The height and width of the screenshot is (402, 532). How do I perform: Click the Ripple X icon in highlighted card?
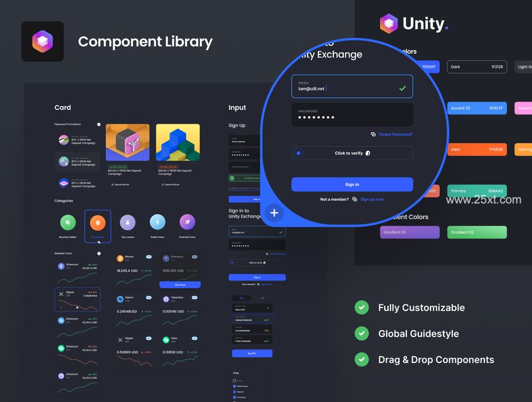tap(61, 294)
